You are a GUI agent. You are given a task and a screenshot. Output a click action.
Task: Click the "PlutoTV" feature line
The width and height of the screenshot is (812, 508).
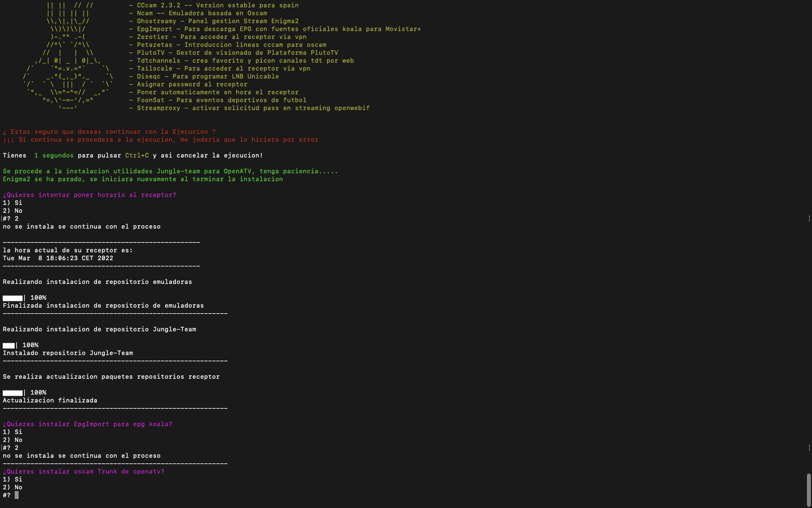[237, 52]
